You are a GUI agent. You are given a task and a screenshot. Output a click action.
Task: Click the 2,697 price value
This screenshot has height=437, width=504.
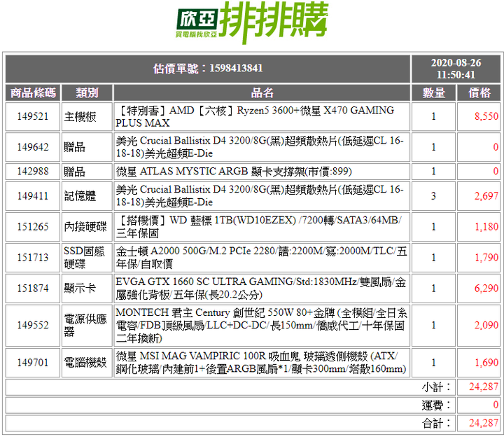pos(486,196)
